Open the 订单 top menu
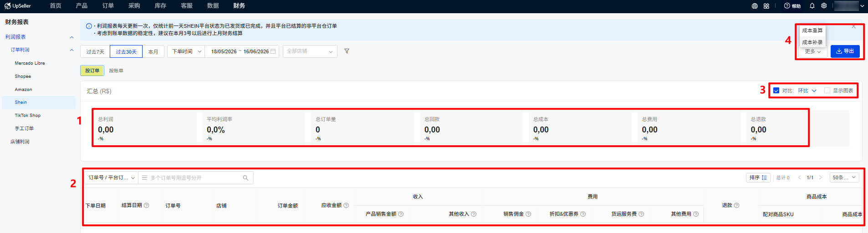This screenshot has width=868, height=233. pyautogui.click(x=108, y=6)
